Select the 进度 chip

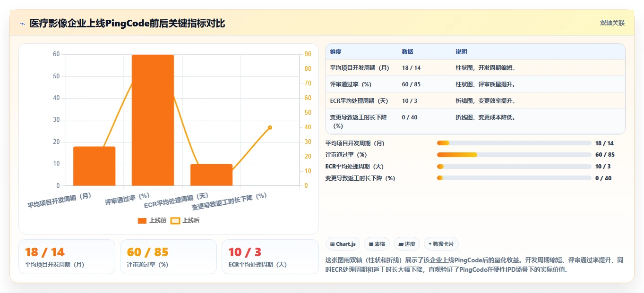(x=407, y=244)
